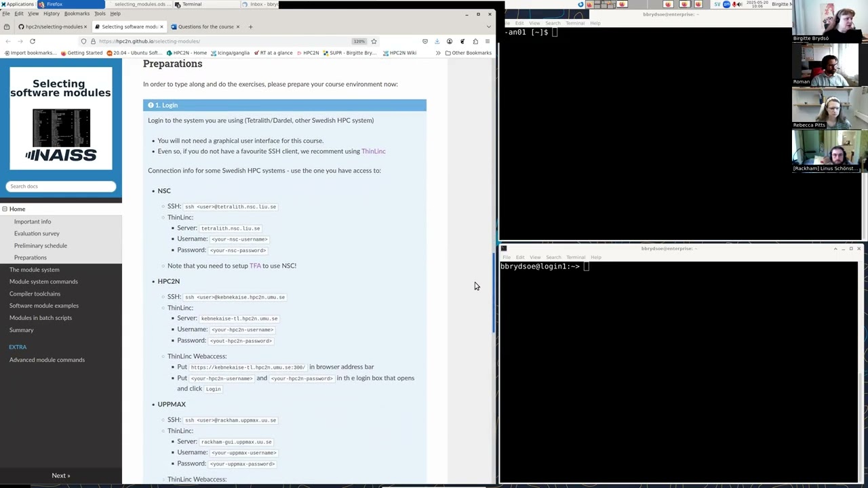This screenshot has width=868, height=488.
Task: Open the TFA setup link
Action: [255, 266]
